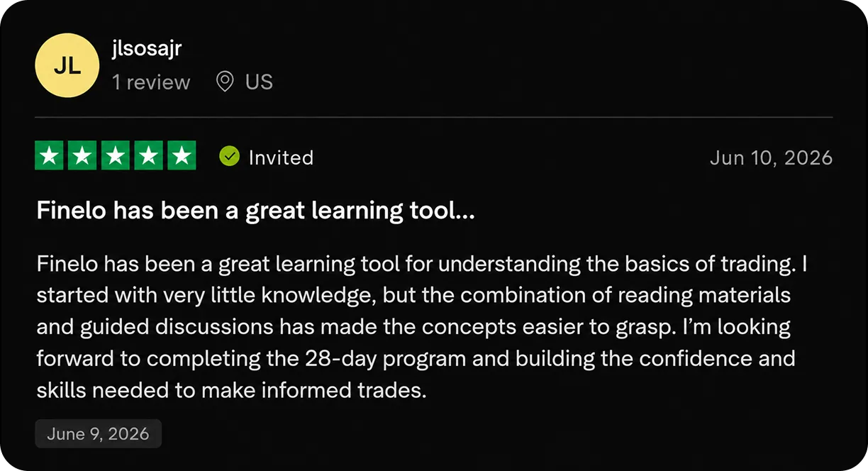868x471 pixels.
Task: Select the first green rating star
Action: click(49, 156)
